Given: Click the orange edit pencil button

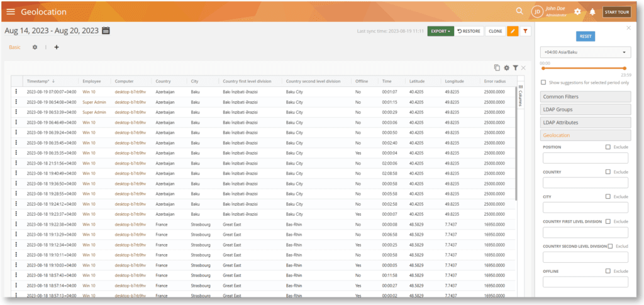Looking at the screenshot, I should click(513, 31).
